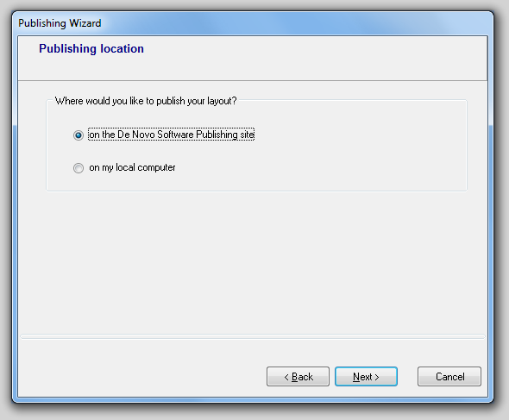Screen dimensions: 509x420
Task: Click the empty area below the options group box
Action: click(x=253, y=260)
